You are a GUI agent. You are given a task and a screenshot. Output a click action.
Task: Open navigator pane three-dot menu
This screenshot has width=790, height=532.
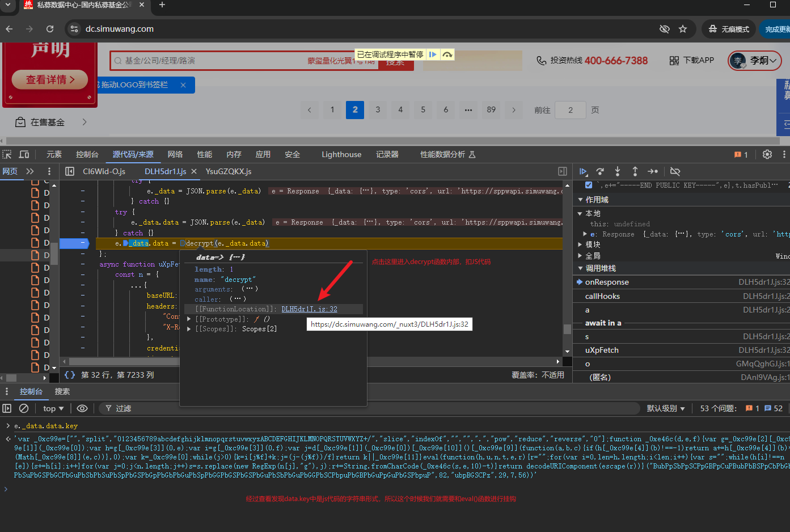[49, 171]
